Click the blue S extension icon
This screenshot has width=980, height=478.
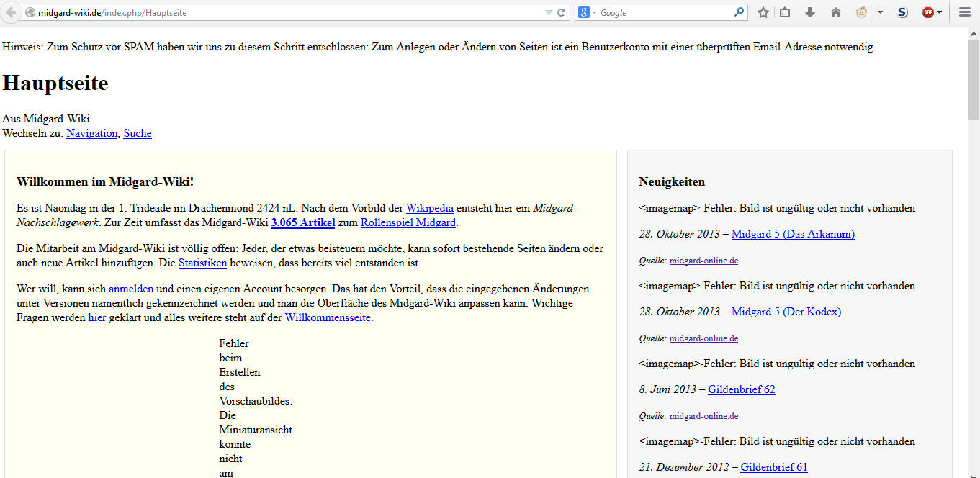903,12
